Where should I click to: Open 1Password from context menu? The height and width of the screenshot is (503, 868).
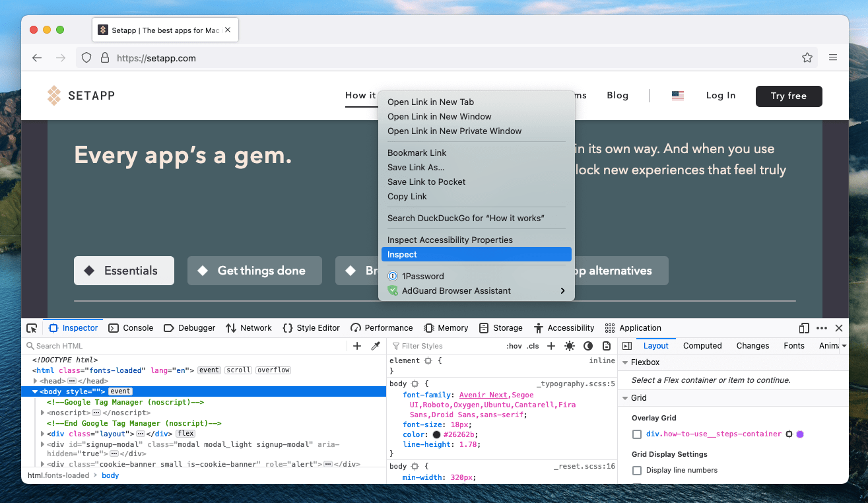[x=477, y=276]
